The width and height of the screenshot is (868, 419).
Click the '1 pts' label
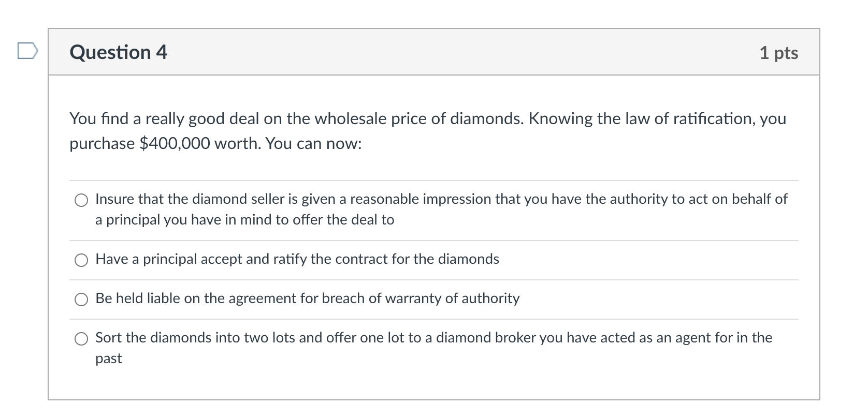pyautogui.click(x=779, y=53)
